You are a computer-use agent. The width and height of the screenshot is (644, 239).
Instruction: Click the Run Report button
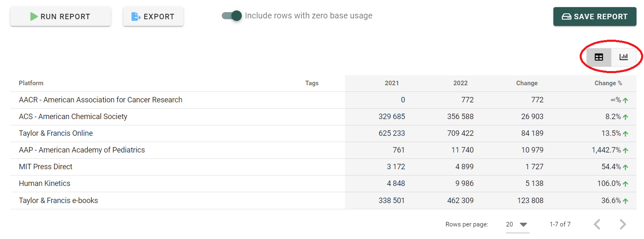(61, 17)
